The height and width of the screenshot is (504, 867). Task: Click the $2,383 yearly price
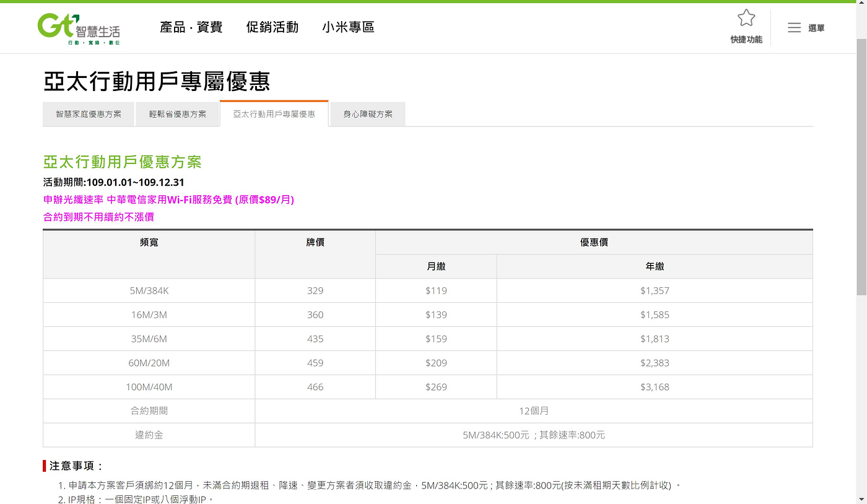tap(655, 363)
